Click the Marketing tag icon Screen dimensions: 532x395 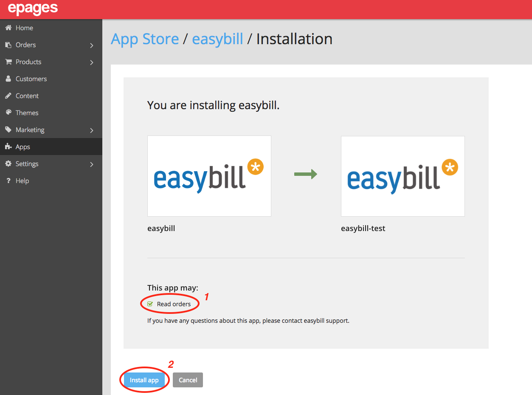pos(8,130)
